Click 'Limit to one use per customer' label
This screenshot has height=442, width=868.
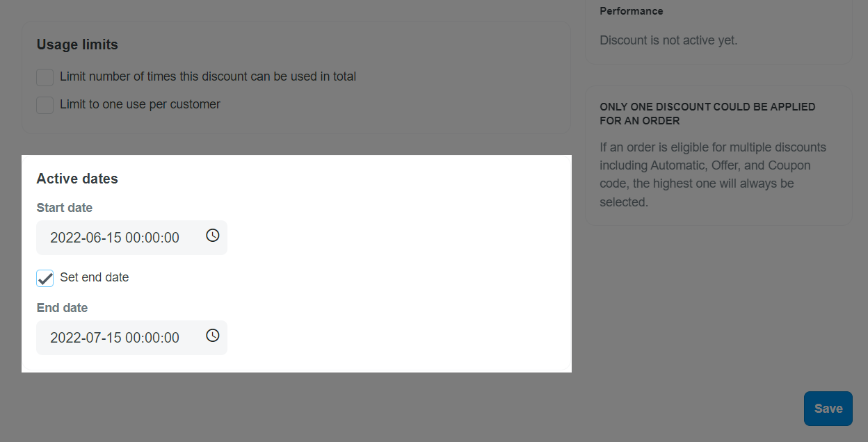tap(140, 104)
